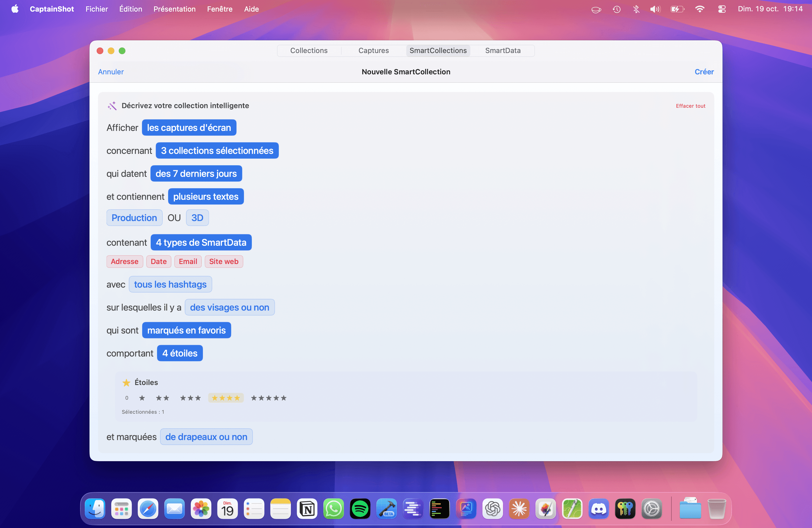Deselect the Email SmartData tag
812x528 pixels.
click(188, 262)
